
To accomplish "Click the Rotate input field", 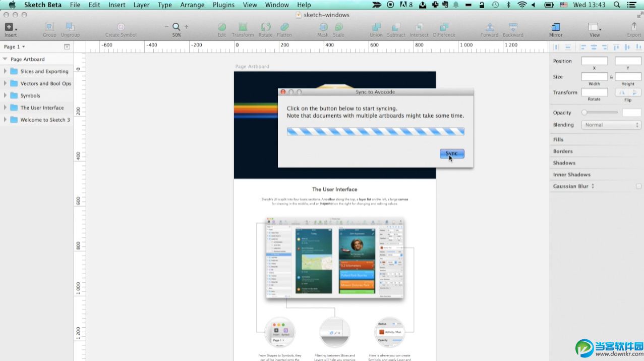I will coord(595,92).
